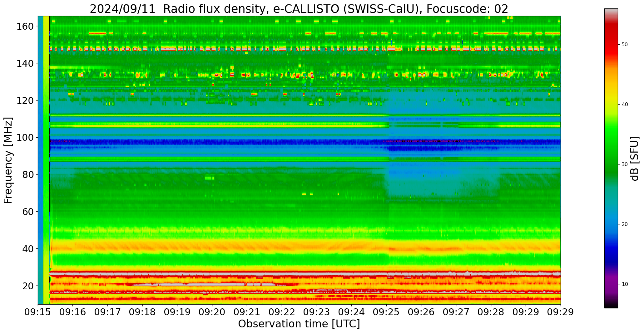Viewport: 644px width, 333px height.
Task: Click the colorbar tick label 40
Action: pyautogui.click(x=625, y=104)
